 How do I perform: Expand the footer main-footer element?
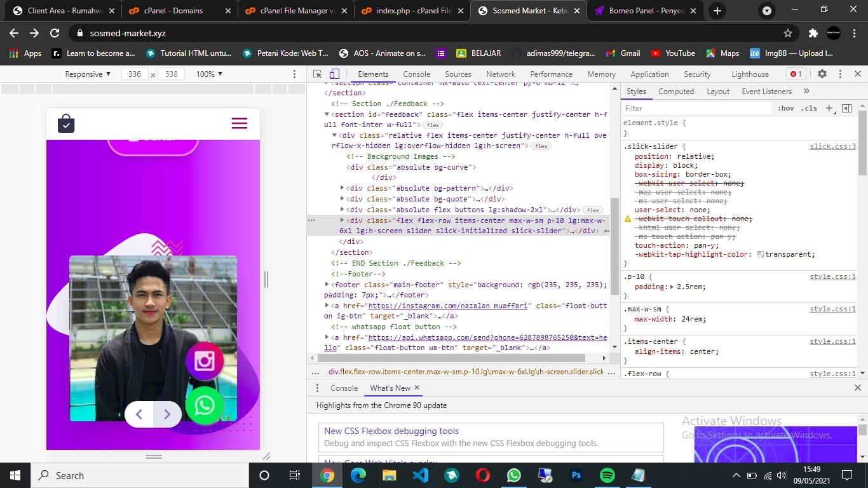327,285
